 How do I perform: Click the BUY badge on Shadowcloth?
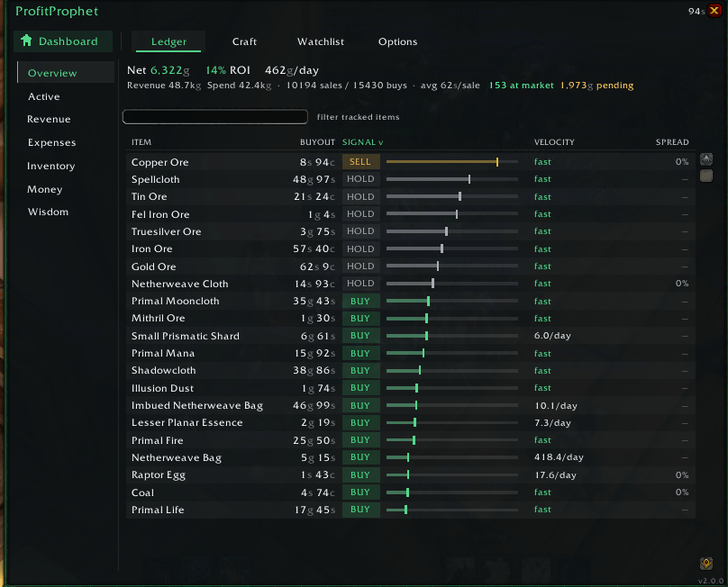point(360,370)
